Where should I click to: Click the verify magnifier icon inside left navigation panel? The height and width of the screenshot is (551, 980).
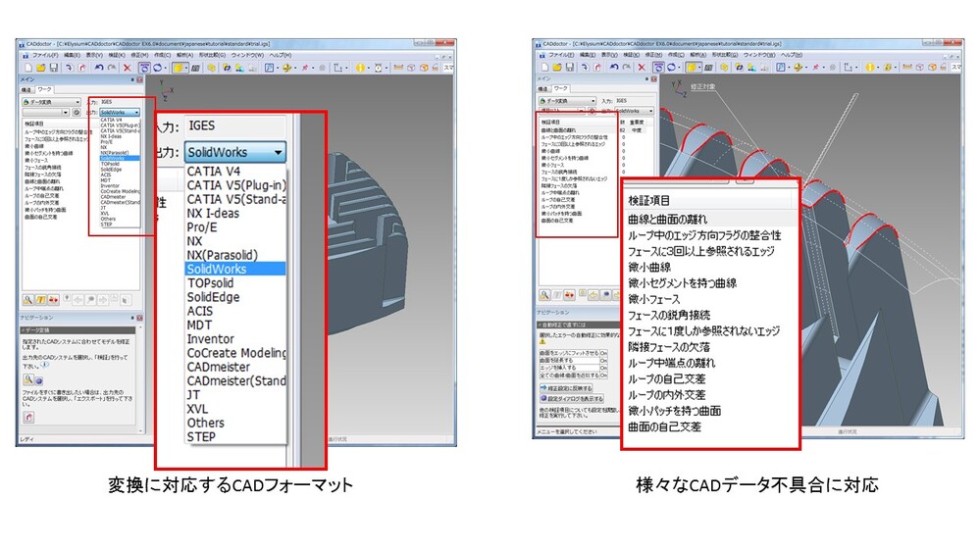coord(28,379)
